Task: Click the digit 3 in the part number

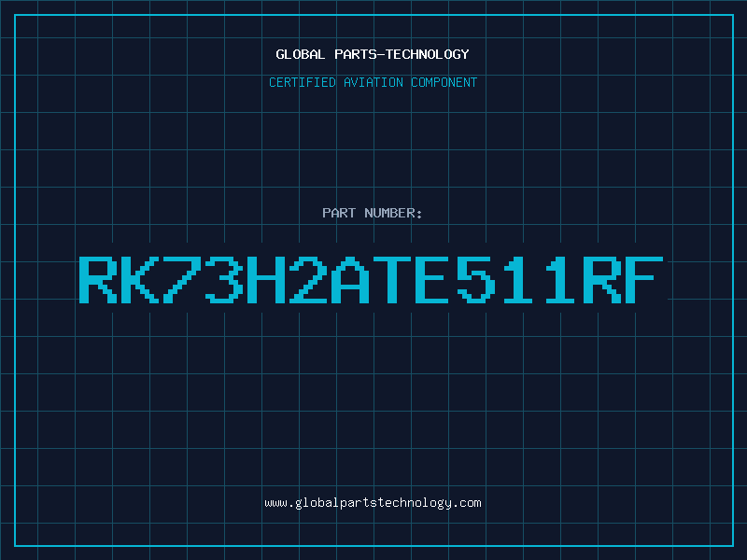Action: click(x=224, y=280)
